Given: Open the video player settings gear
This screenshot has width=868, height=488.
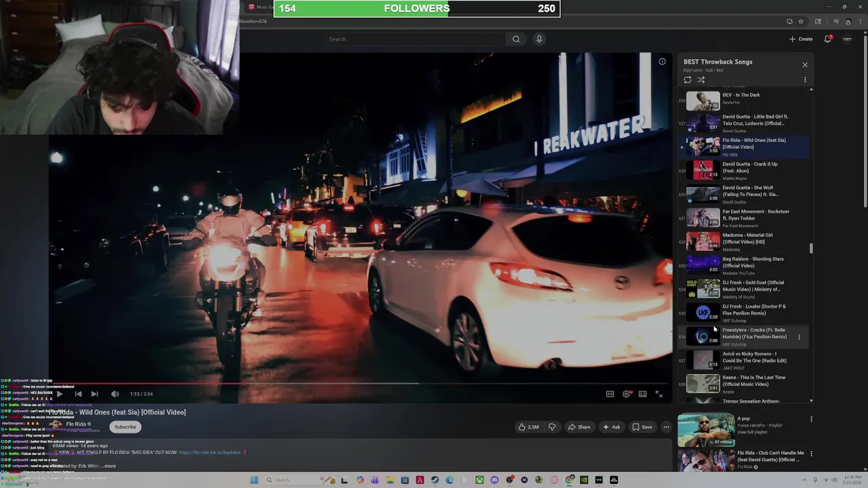Looking at the screenshot, I should click(x=627, y=394).
